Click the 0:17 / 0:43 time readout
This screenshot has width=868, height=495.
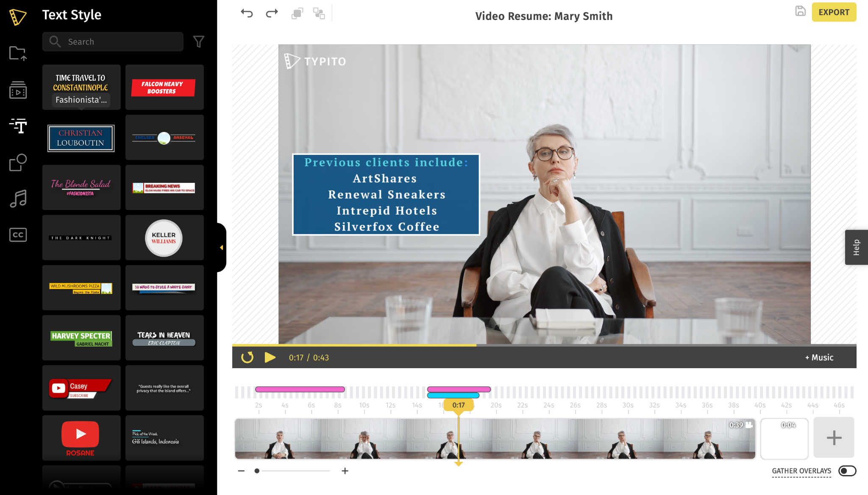tap(309, 358)
